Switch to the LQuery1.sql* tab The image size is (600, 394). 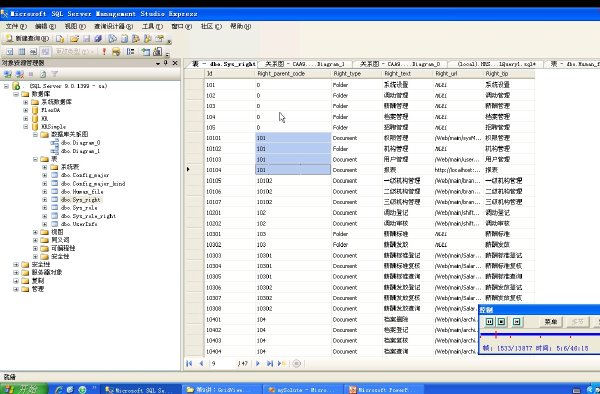[x=496, y=64]
